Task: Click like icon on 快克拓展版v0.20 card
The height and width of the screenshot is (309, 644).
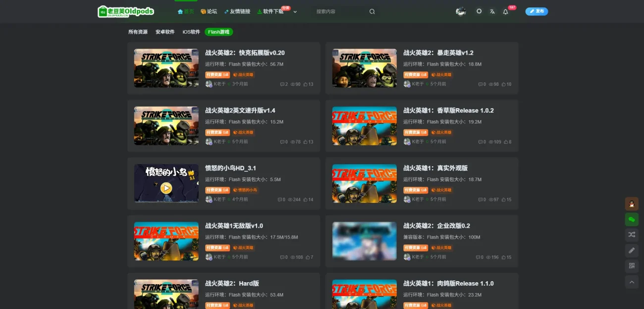Action: pos(305,84)
